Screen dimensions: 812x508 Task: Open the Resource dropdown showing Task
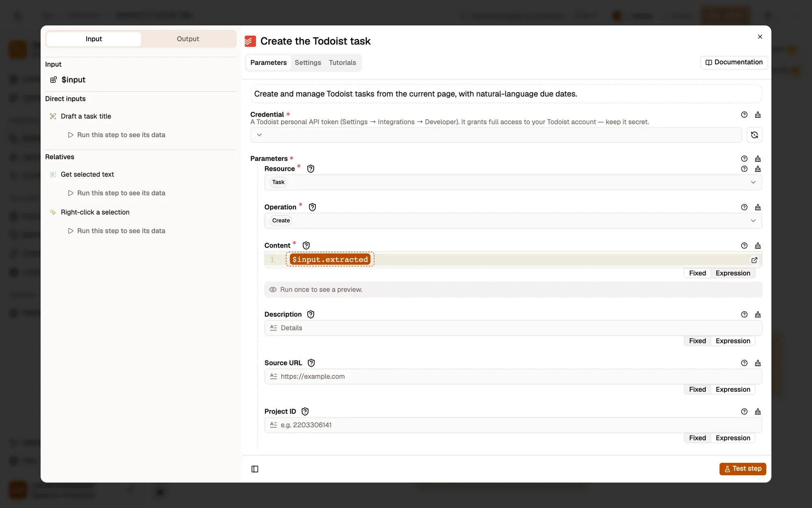point(513,182)
